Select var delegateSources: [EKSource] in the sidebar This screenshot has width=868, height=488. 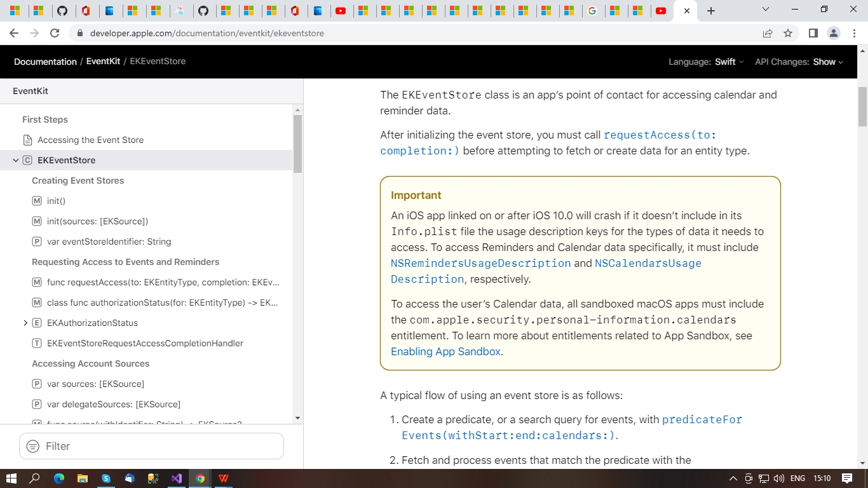tap(114, 404)
